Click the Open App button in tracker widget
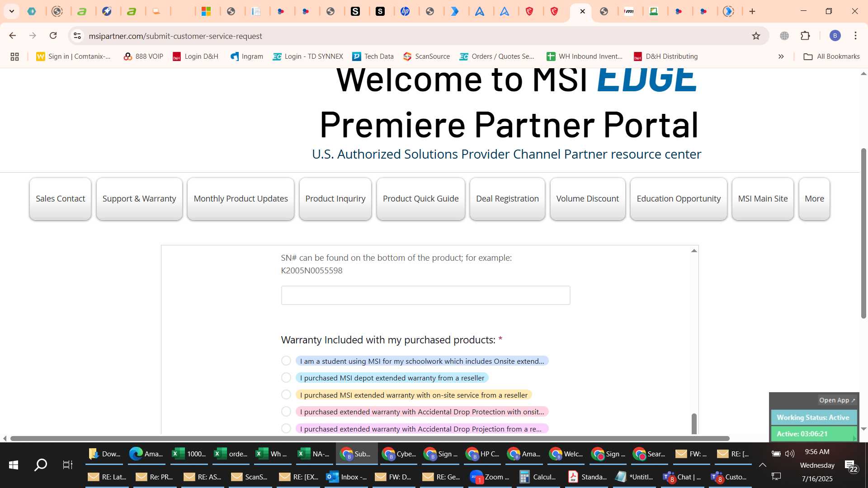The height and width of the screenshot is (488, 868). click(837, 400)
